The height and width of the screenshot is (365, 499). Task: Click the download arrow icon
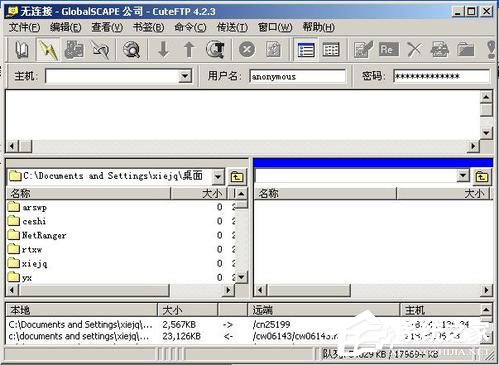tap(163, 50)
